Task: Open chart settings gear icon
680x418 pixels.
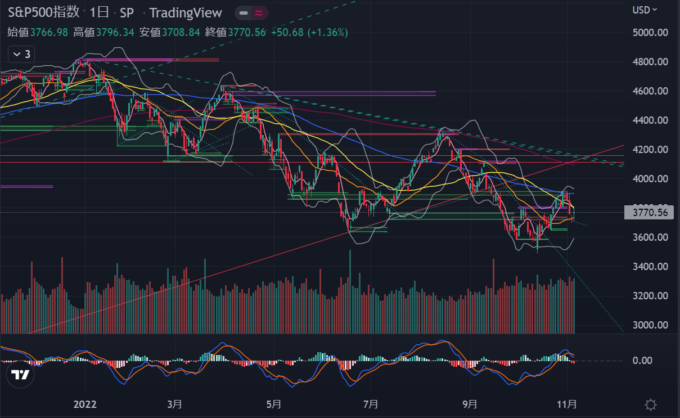Action: coord(651,403)
